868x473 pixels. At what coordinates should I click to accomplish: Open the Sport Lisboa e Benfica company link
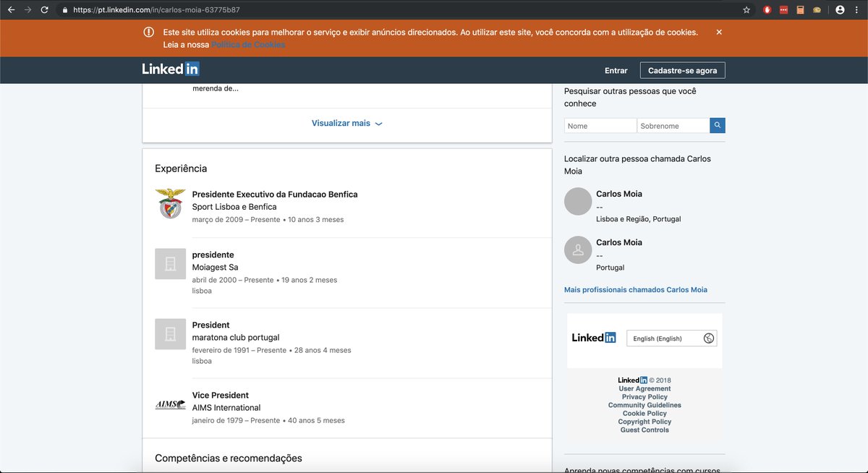[234, 207]
